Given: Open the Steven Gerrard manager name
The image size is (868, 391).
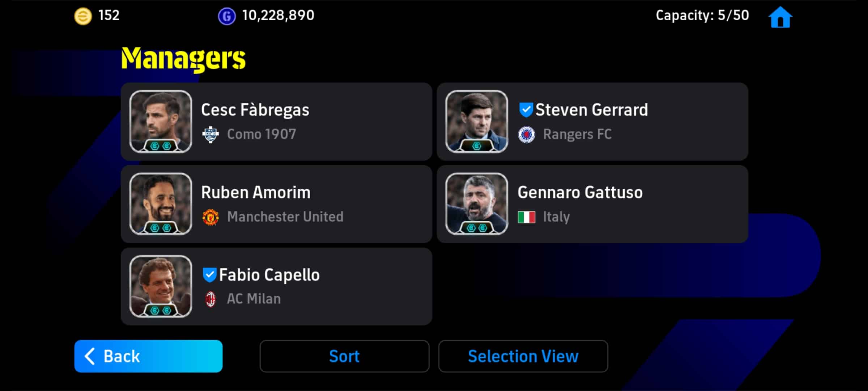Looking at the screenshot, I should click(592, 110).
